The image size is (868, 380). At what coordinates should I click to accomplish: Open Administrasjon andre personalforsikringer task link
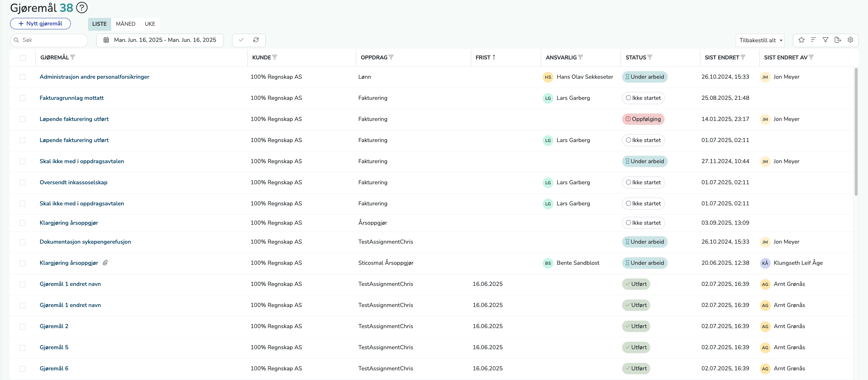tap(94, 77)
